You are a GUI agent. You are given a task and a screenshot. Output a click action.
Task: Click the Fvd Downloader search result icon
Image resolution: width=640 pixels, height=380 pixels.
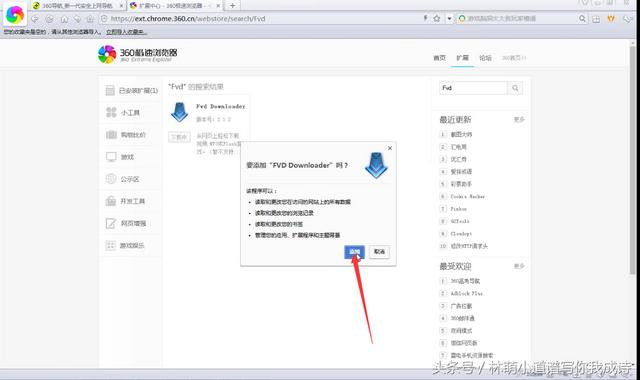[x=179, y=113]
